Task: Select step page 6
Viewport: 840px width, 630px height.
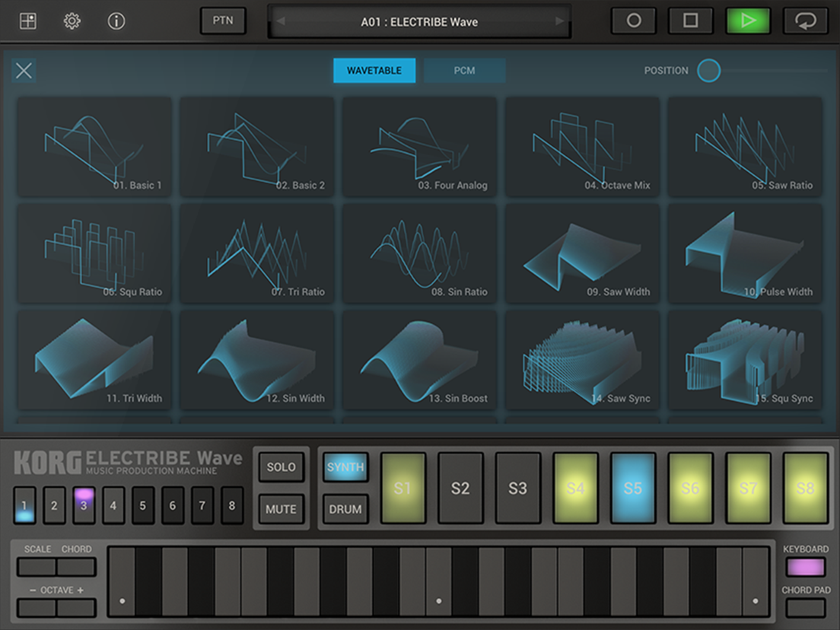Action: (x=173, y=505)
